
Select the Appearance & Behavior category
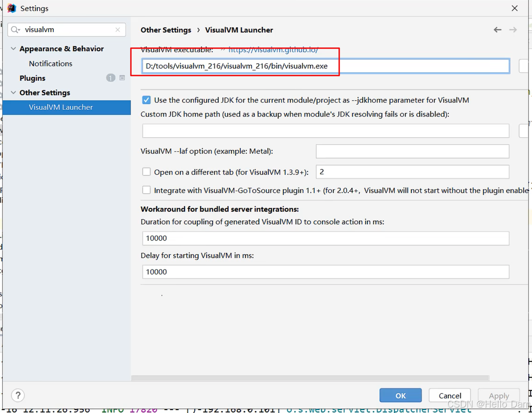pos(62,49)
